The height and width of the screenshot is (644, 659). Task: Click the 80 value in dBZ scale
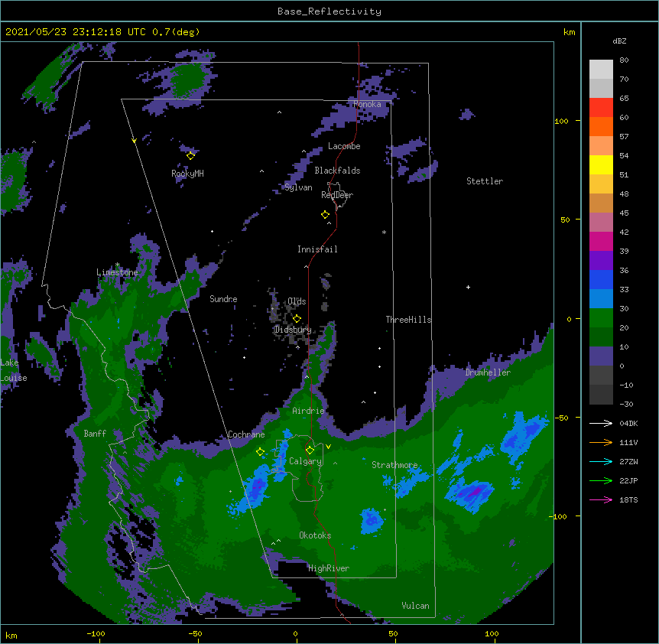(624, 60)
